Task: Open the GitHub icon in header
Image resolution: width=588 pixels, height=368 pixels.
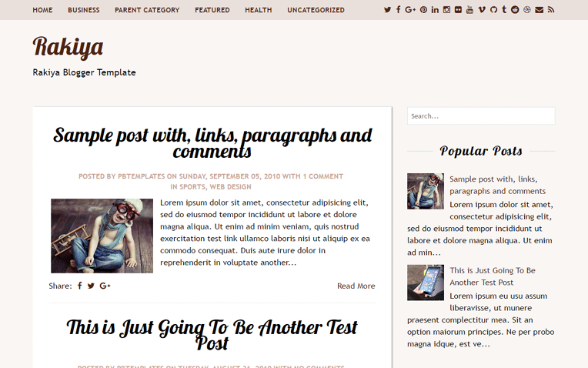Action: tap(494, 10)
